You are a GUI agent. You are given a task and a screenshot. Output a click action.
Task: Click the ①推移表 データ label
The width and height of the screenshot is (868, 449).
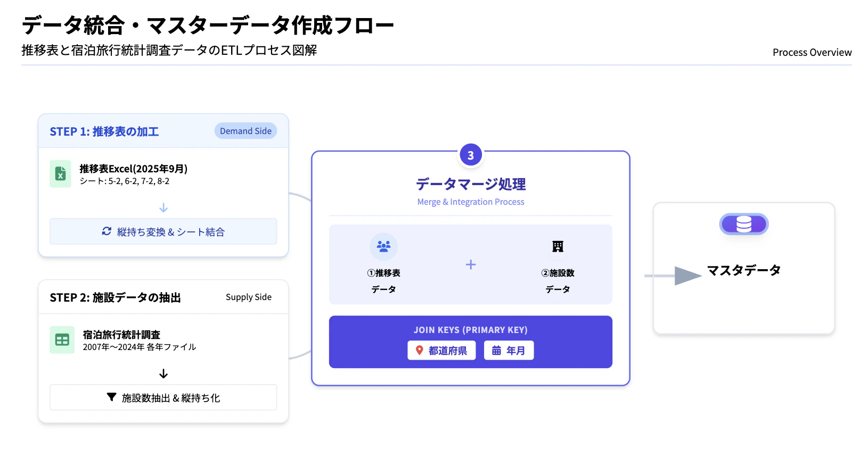[383, 281]
